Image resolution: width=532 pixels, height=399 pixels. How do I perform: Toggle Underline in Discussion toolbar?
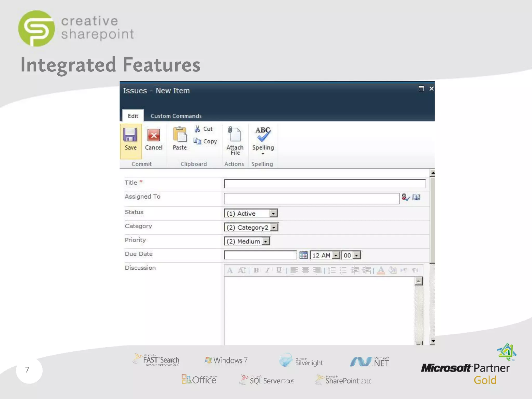click(279, 270)
